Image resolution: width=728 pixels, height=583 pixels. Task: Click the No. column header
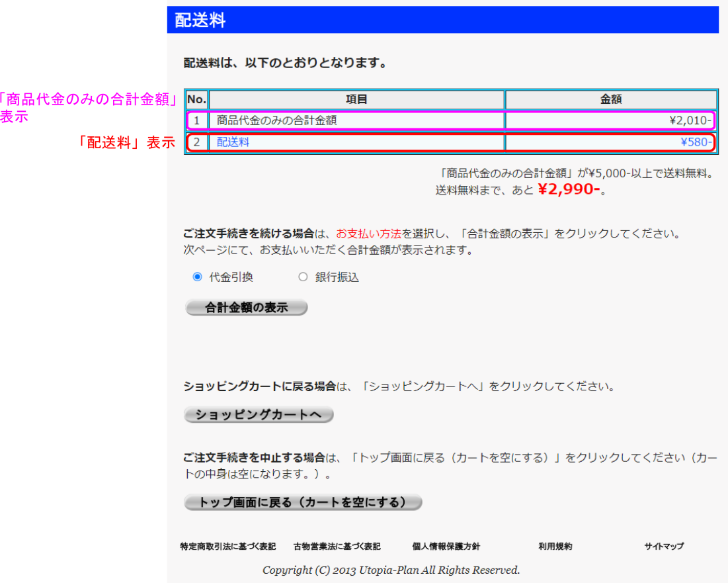pyautogui.click(x=197, y=99)
